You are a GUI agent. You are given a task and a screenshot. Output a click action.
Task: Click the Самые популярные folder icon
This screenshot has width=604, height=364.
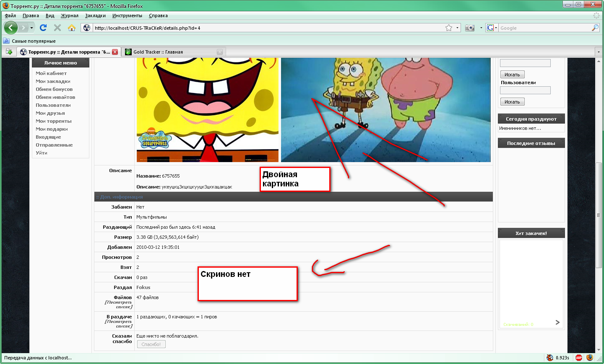click(x=6, y=41)
